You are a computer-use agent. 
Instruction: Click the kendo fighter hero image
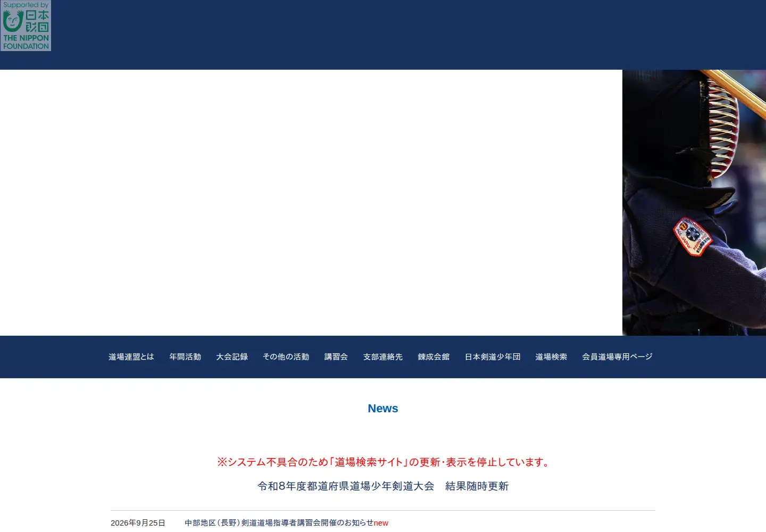694,203
